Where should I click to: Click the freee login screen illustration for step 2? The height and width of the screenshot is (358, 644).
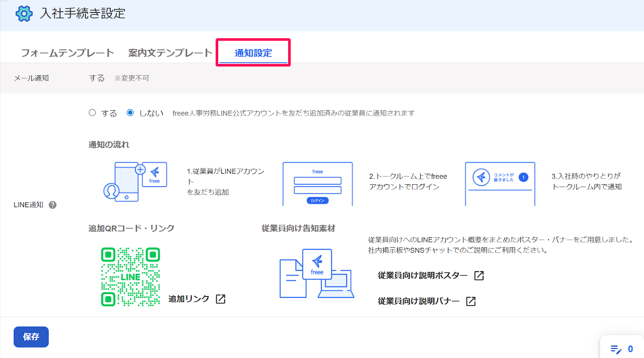(318, 184)
